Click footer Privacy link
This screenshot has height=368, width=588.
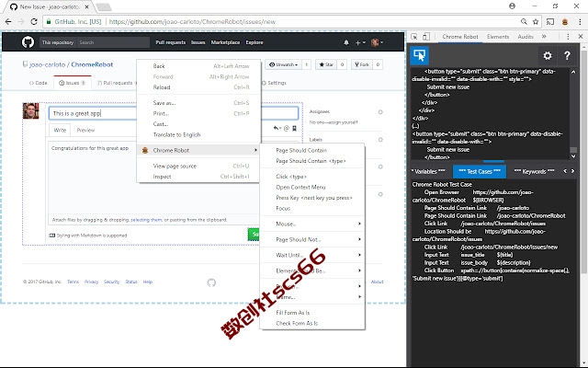(91, 282)
